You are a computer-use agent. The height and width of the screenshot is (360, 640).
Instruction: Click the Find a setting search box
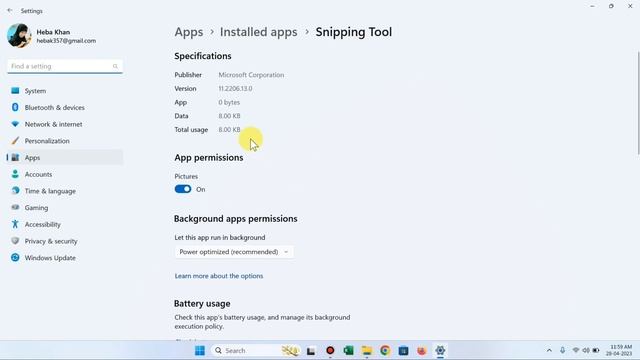point(65,66)
